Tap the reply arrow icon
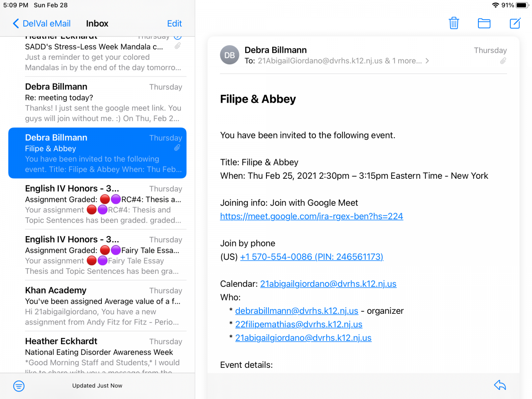Viewport: 532px width, 399px height. (x=500, y=385)
